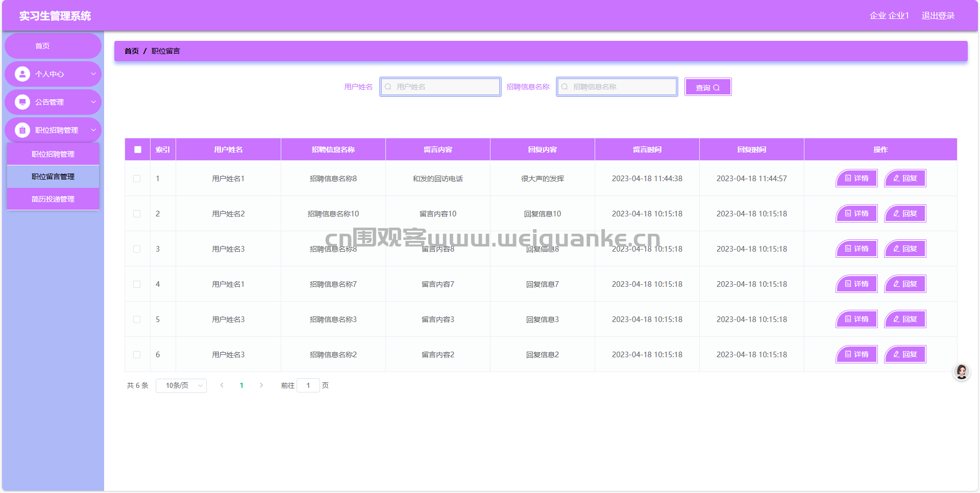Check the checkbox on row 2
The height and width of the screenshot is (493, 980).
137,213
